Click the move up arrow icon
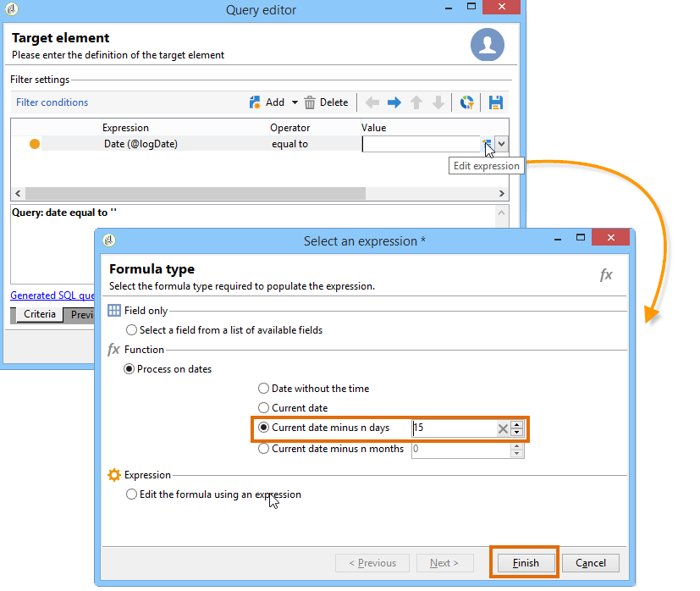 click(416, 102)
